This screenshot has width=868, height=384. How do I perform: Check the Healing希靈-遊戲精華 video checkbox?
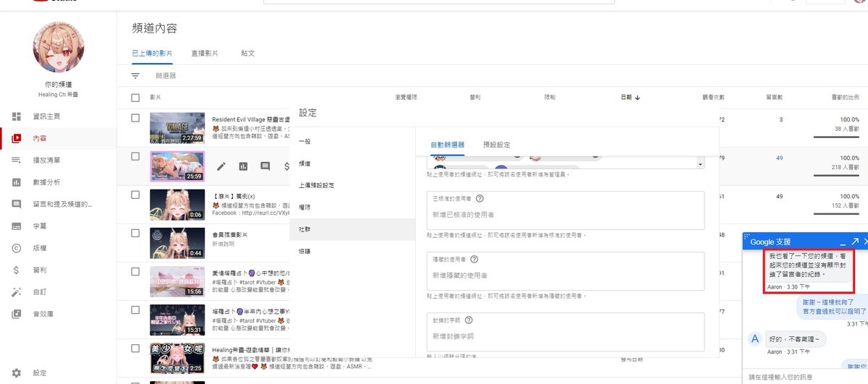[x=135, y=349]
